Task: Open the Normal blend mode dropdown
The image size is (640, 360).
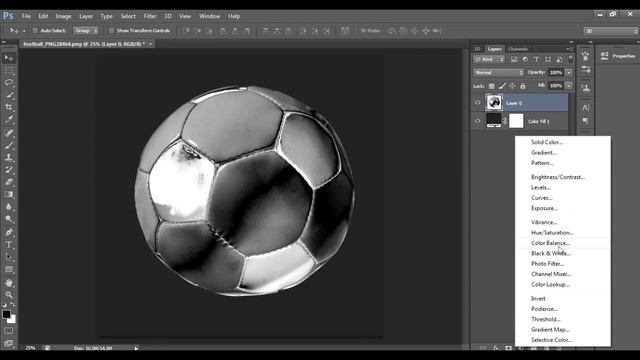Action: coord(498,73)
